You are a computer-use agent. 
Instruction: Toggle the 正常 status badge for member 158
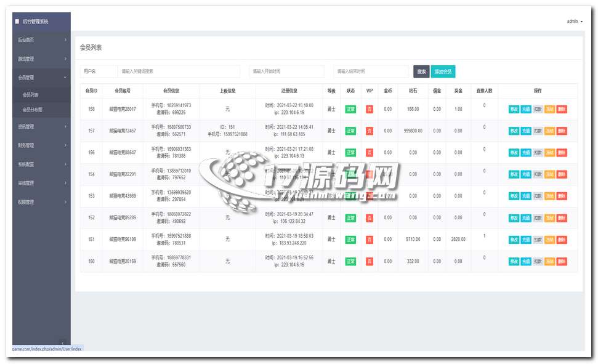350,109
